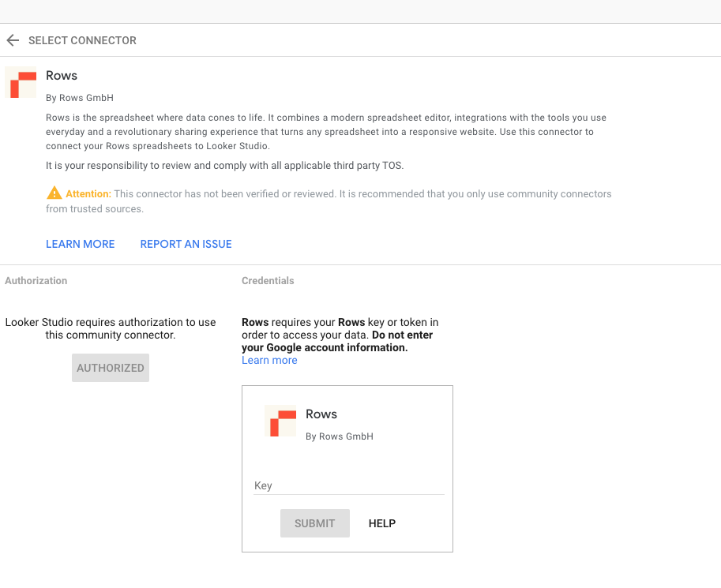
Task: Click the SUBMIT button
Action: tap(315, 523)
